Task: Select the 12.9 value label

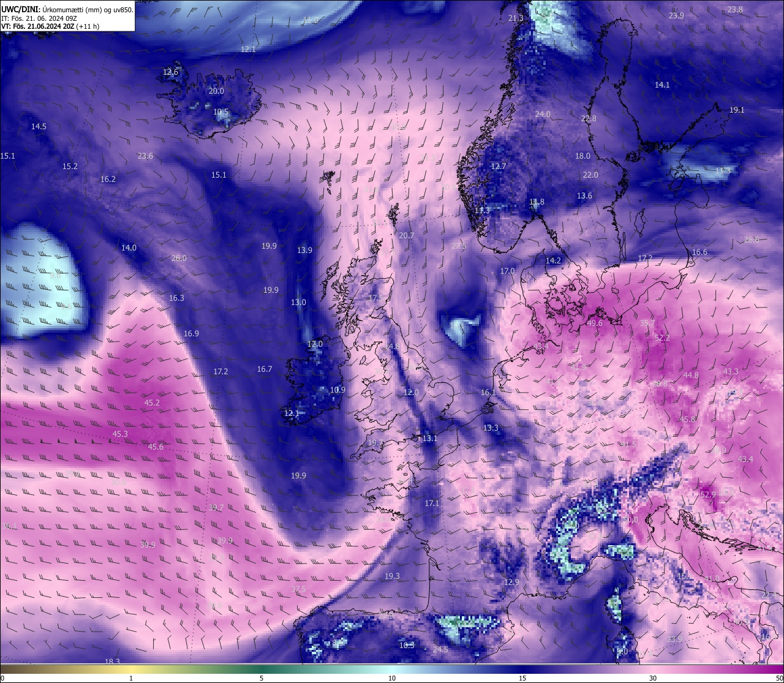Action: 511,583
